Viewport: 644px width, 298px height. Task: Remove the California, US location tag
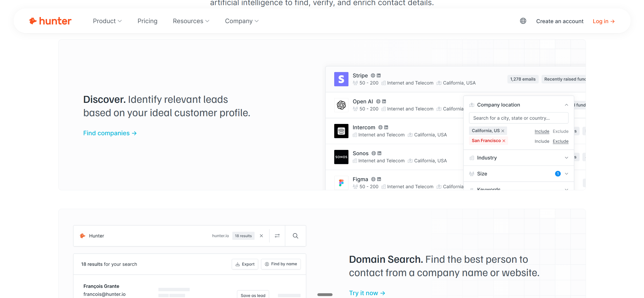click(503, 131)
